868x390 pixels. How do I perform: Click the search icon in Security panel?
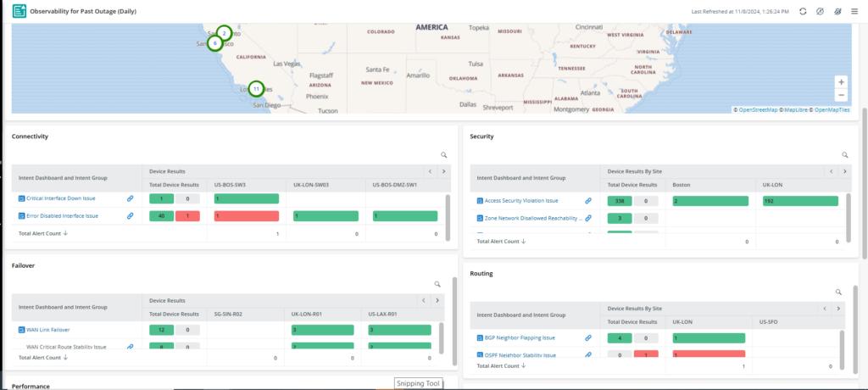(x=844, y=155)
